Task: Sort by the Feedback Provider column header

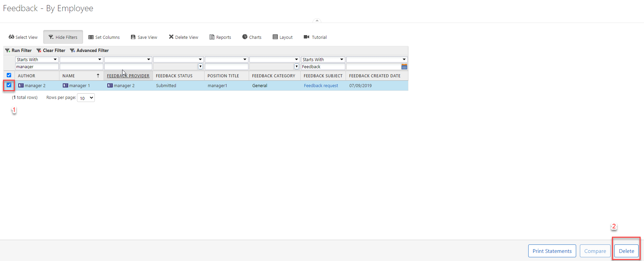Action: tap(128, 76)
